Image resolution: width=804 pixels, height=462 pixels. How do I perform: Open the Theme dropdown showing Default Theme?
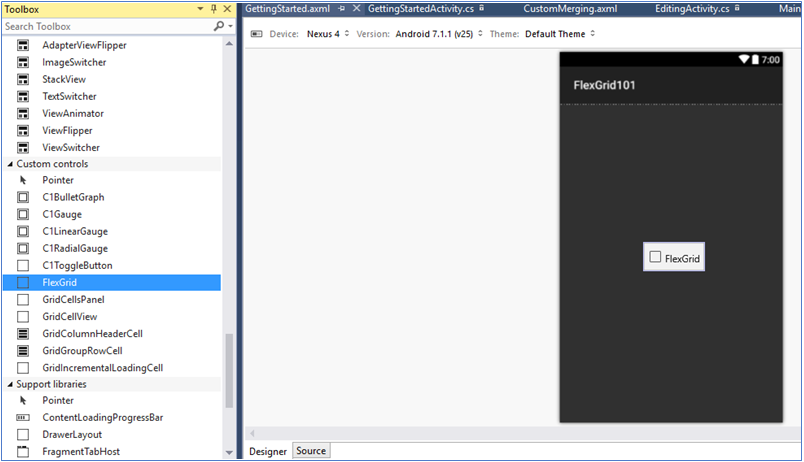point(559,34)
